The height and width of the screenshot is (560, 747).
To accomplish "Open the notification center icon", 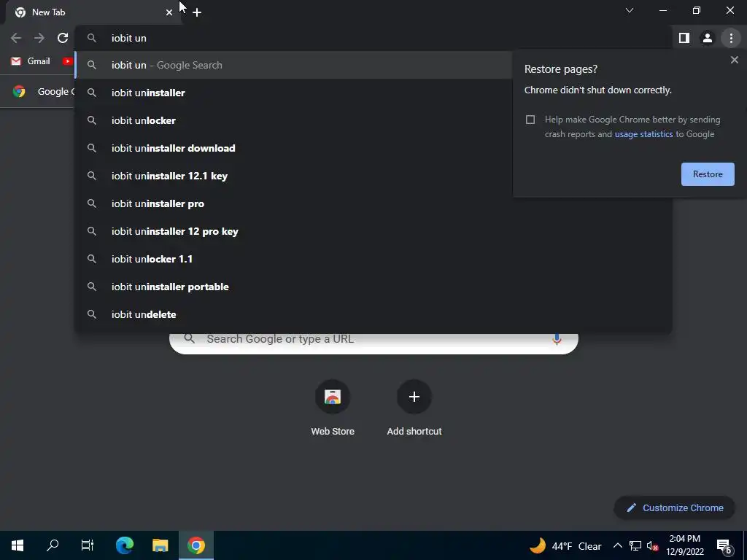I will click(724, 546).
